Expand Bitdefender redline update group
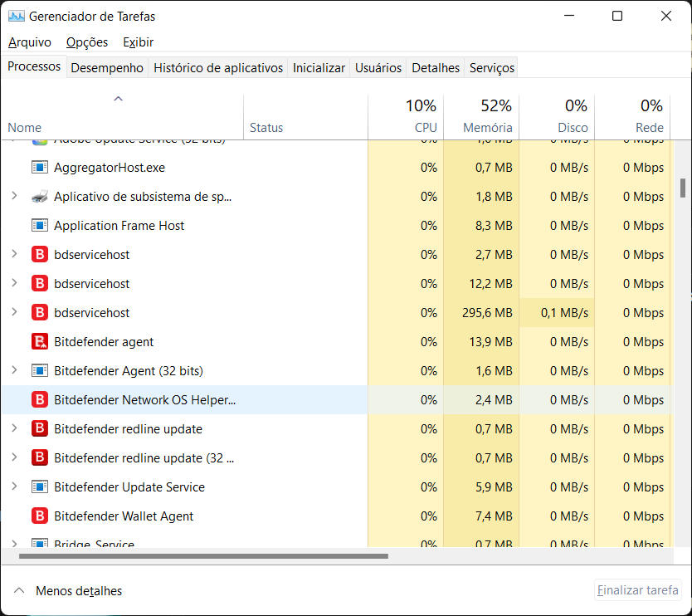692x616 pixels. [14, 428]
